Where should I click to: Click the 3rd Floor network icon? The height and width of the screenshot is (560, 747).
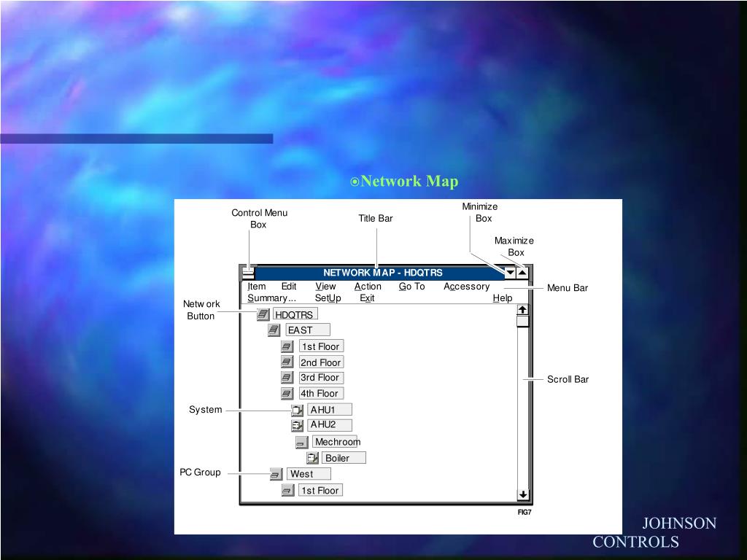[287, 377]
